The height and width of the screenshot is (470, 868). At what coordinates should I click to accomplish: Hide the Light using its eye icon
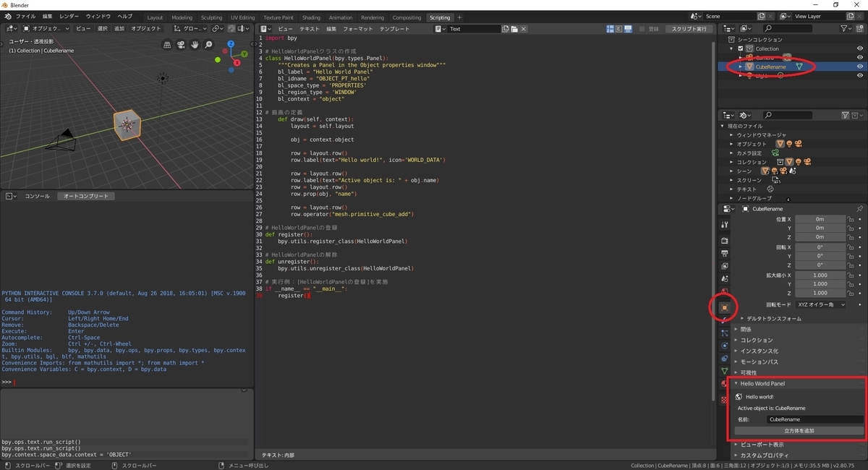click(860, 75)
